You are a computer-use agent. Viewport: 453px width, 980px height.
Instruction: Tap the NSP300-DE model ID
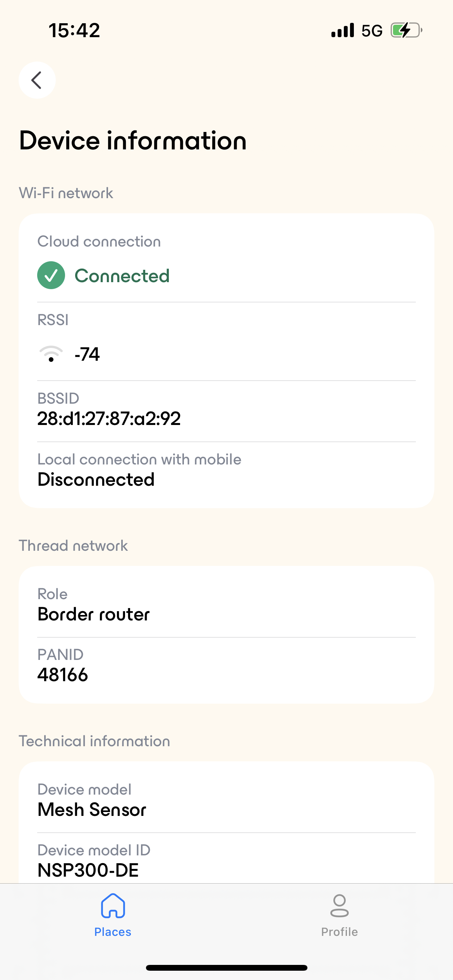coord(88,870)
